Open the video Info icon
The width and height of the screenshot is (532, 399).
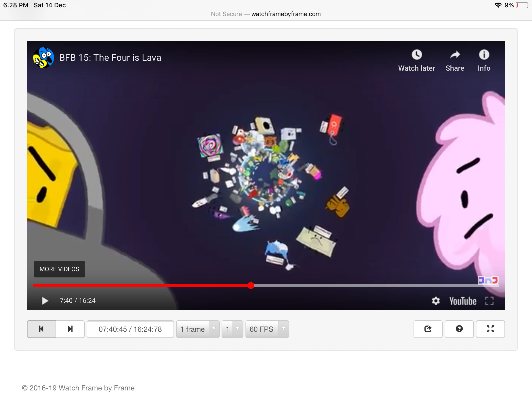(x=484, y=55)
